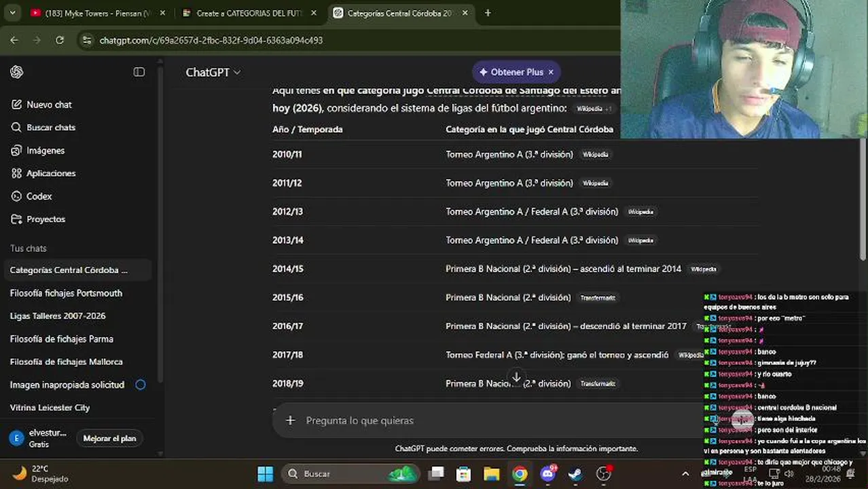Open the ChatGPT model selector dropdown
Screen dimensions: 868x489
pos(213,72)
